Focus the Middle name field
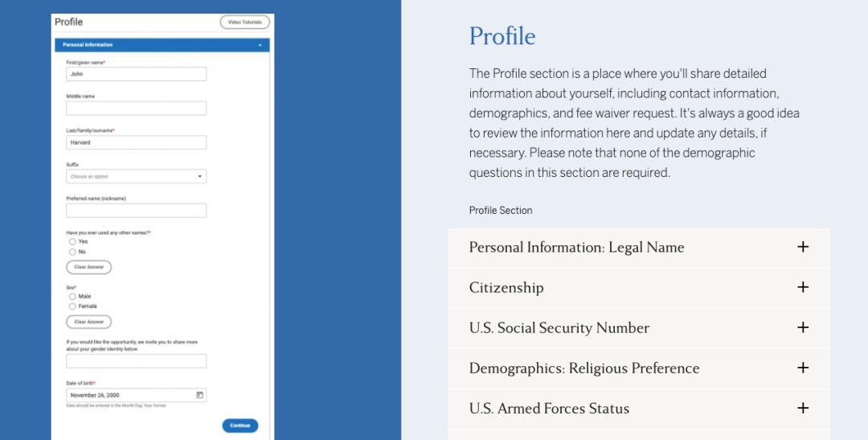The height and width of the screenshot is (440, 868). tap(136, 108)
